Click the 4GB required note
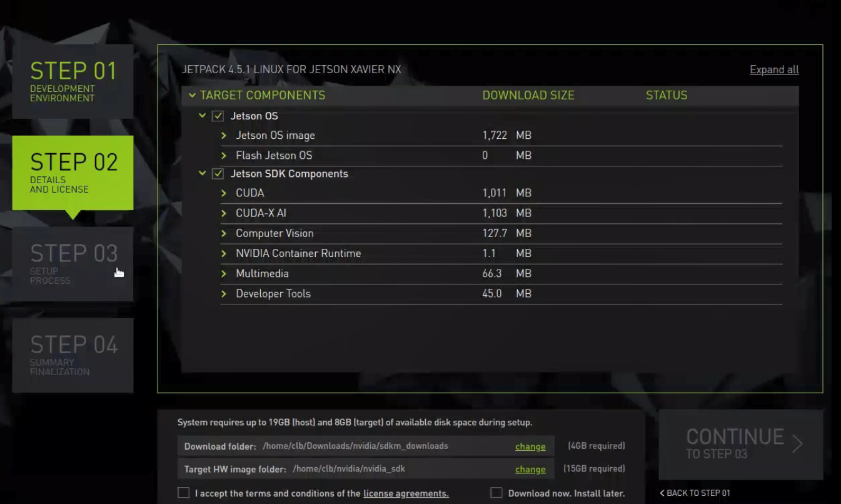Screen dimensions: 841x504 597,446
